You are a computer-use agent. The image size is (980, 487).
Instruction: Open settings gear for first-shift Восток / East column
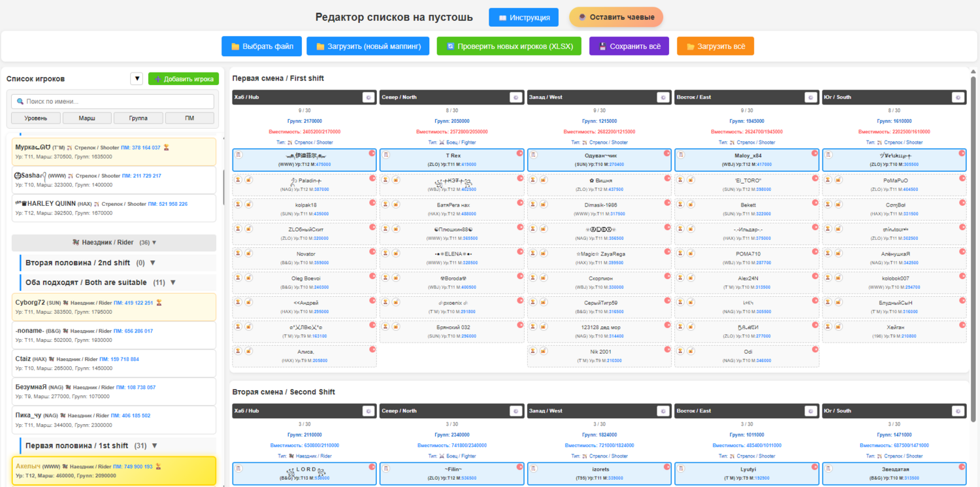point(811,97)
